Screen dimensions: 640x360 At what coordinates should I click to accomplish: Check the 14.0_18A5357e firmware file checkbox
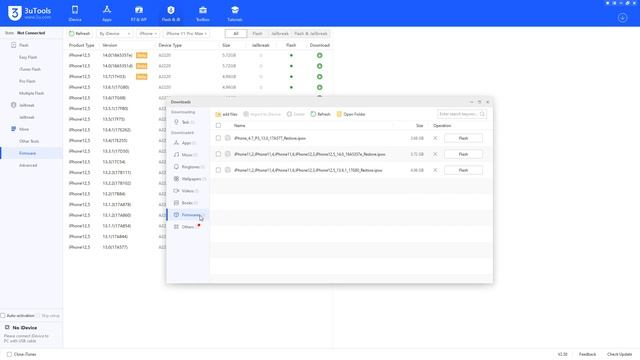click(218, 154)
